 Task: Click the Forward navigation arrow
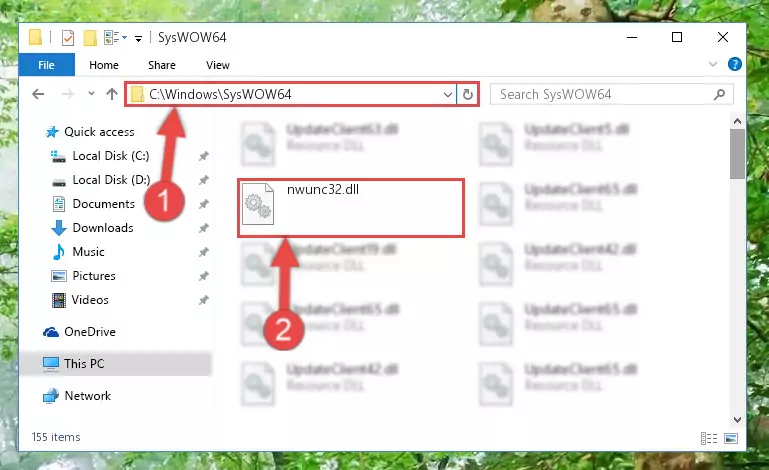[x=68, y=94]
